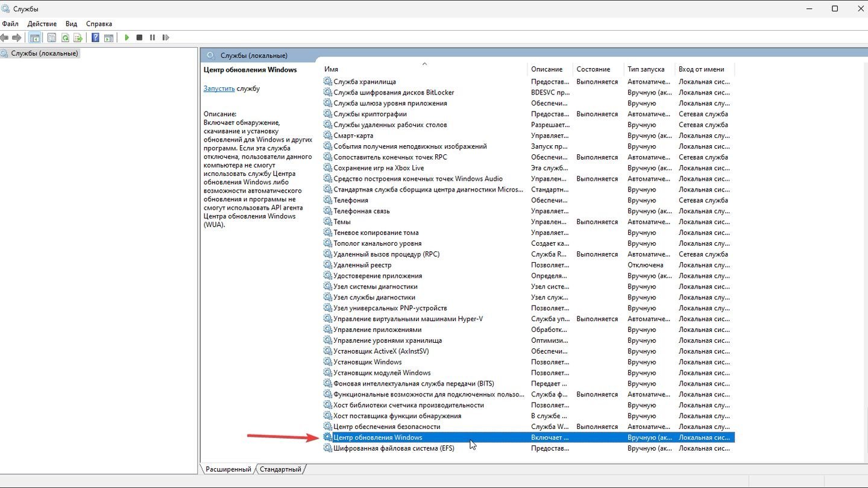This screenshot has width=868, height=488.
Task: Click gear icon of Темы row
Action: 328,222
